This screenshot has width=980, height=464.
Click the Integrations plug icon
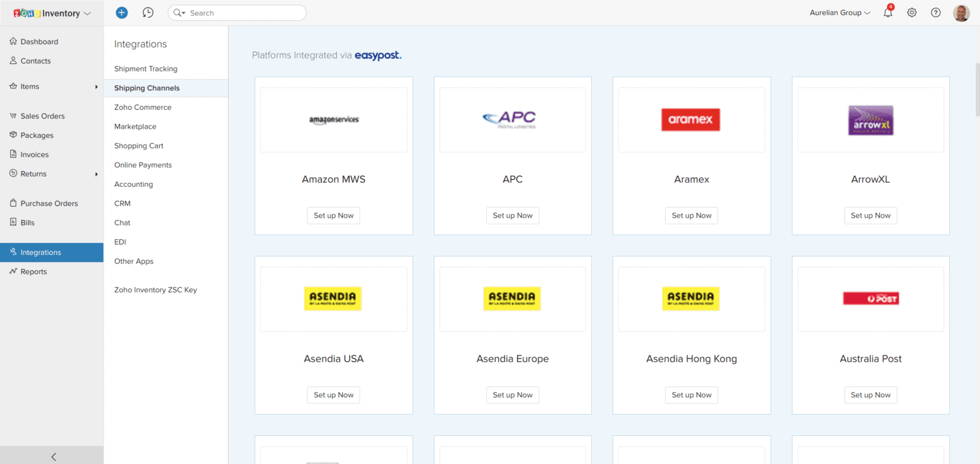coord(13,252)
